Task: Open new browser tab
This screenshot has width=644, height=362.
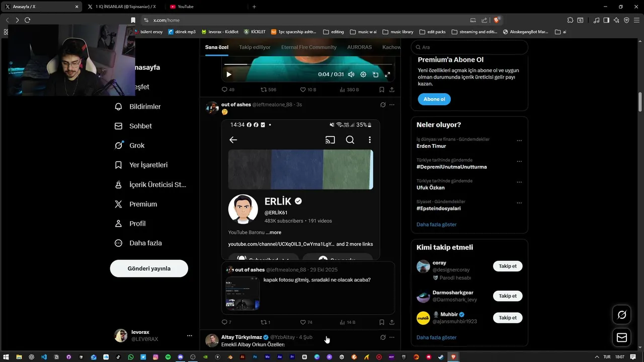Action: 254,7
